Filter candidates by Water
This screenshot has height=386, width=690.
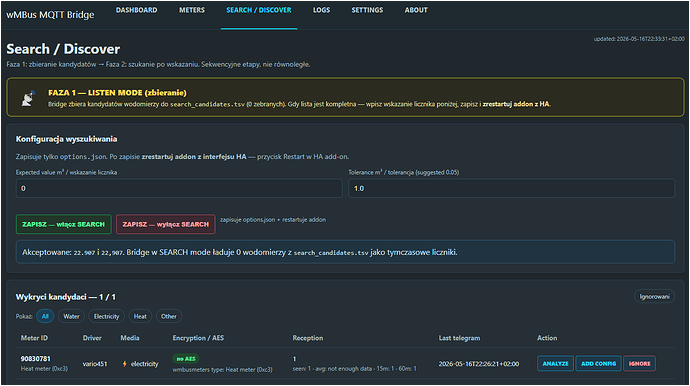(x=71, y=316)
